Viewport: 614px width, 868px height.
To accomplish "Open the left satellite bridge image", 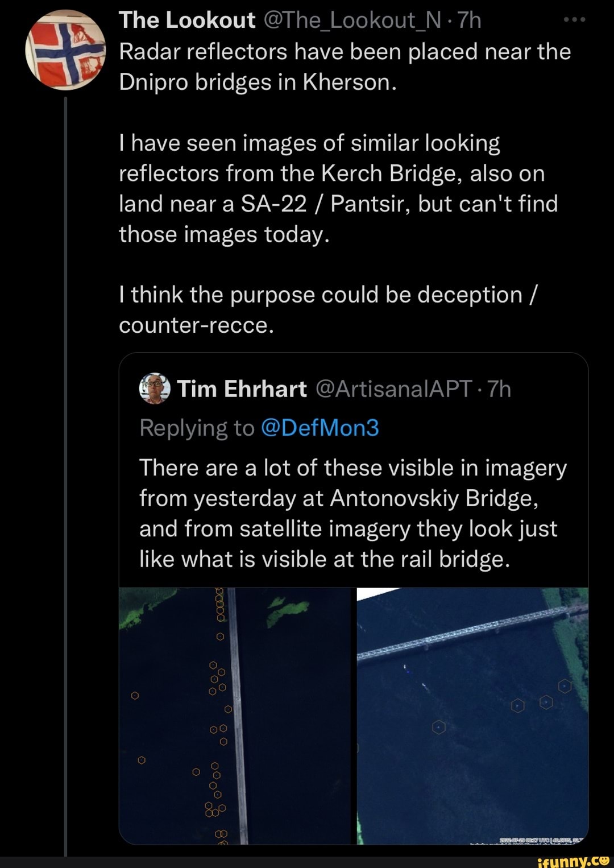I will pyautogui.click(x=236, y=716).
